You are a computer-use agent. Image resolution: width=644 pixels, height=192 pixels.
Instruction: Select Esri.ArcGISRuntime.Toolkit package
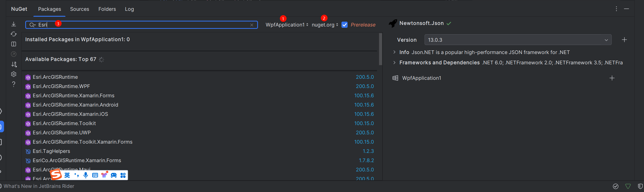(199, 123)
